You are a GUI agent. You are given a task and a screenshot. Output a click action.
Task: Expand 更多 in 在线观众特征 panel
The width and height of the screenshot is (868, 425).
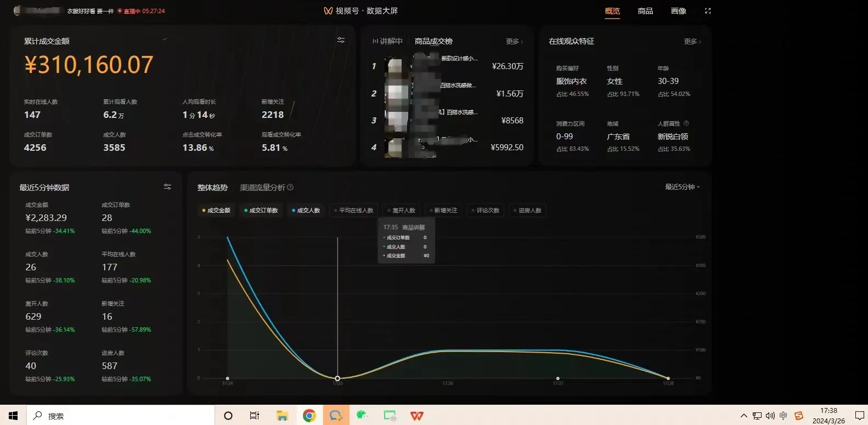coord(692,42)
